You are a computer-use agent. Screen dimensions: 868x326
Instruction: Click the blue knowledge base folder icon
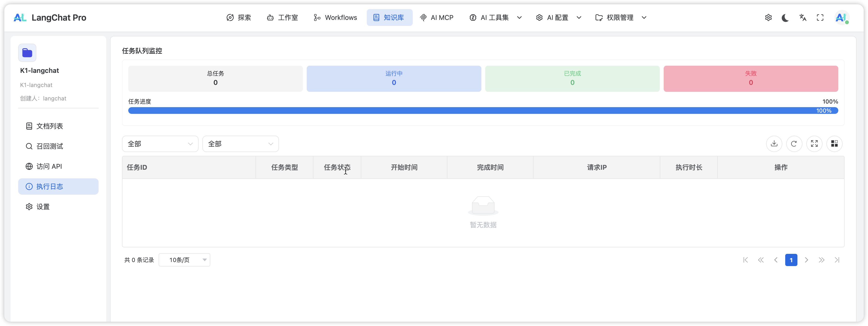click(27, 53)
